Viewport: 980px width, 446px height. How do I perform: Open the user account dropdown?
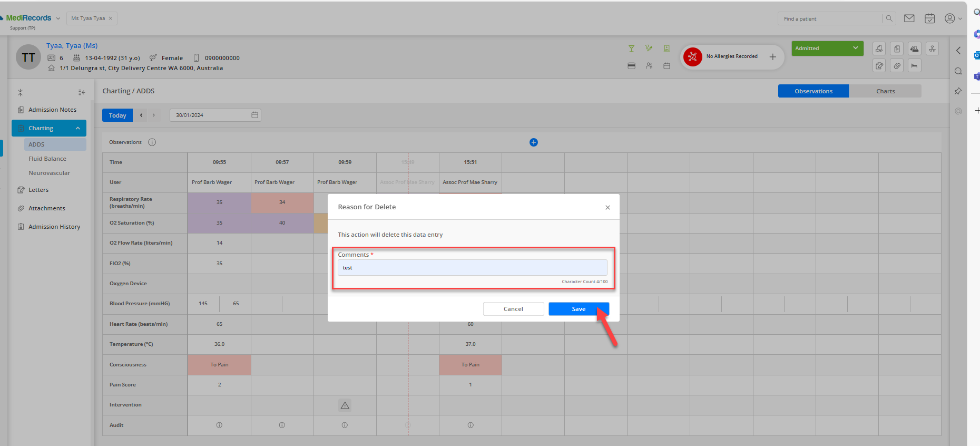[x=953, y=18]
